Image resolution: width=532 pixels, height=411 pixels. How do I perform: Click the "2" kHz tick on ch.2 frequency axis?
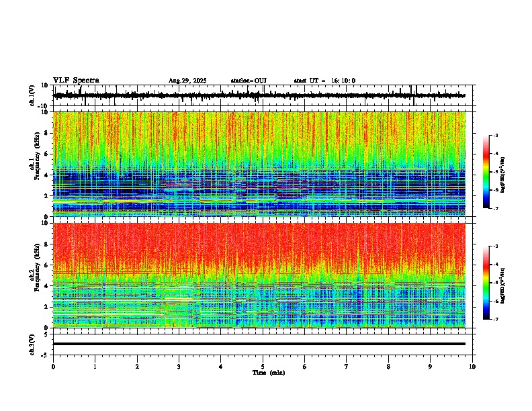tap(47, 307)
